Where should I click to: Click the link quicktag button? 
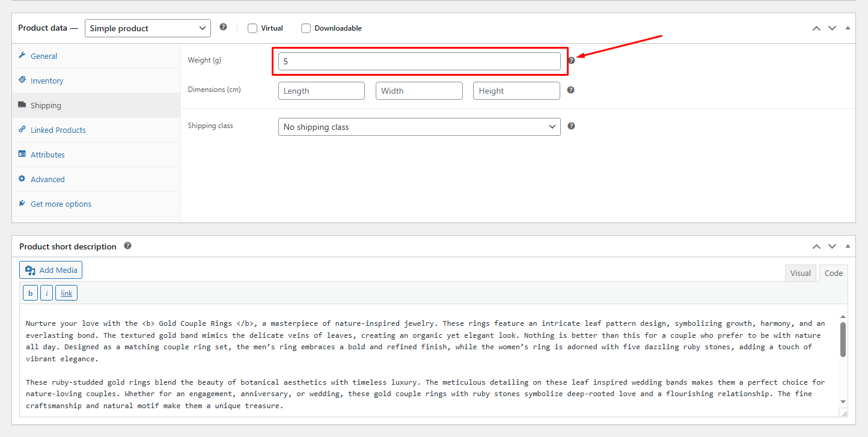tap(66, 293)
